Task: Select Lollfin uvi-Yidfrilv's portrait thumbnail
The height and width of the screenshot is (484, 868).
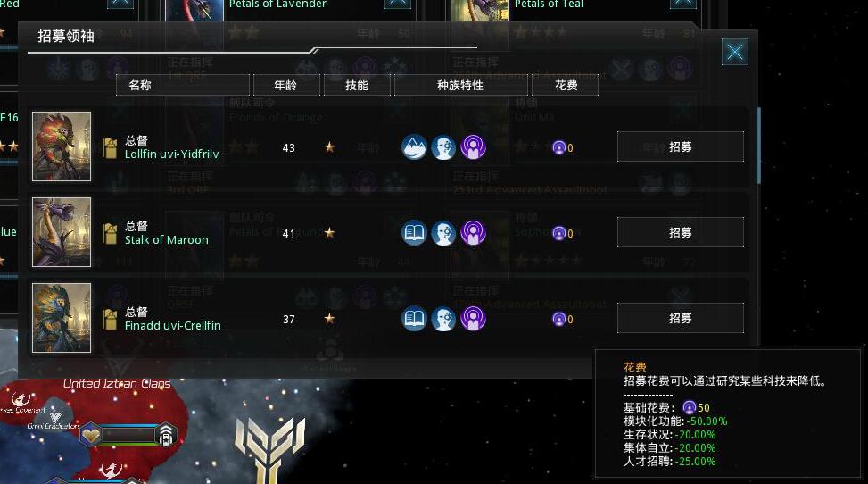Action: click(62, 146)
